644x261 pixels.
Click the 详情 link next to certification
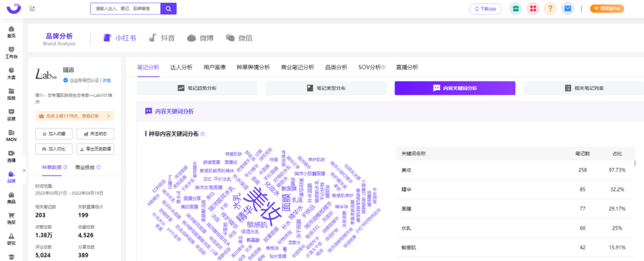coord(107,80)
